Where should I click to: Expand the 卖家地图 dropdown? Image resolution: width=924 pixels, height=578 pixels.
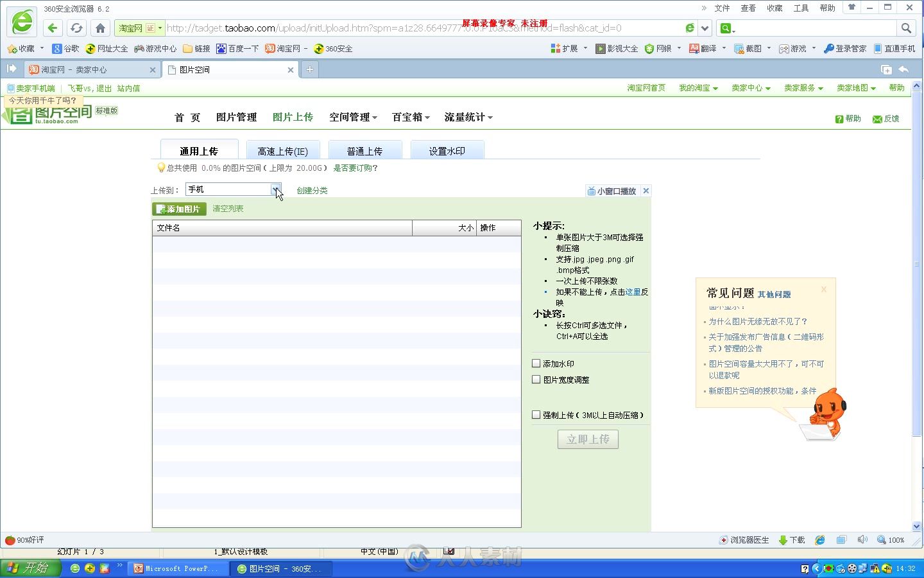pyautogui.click(x=856, y=88)
